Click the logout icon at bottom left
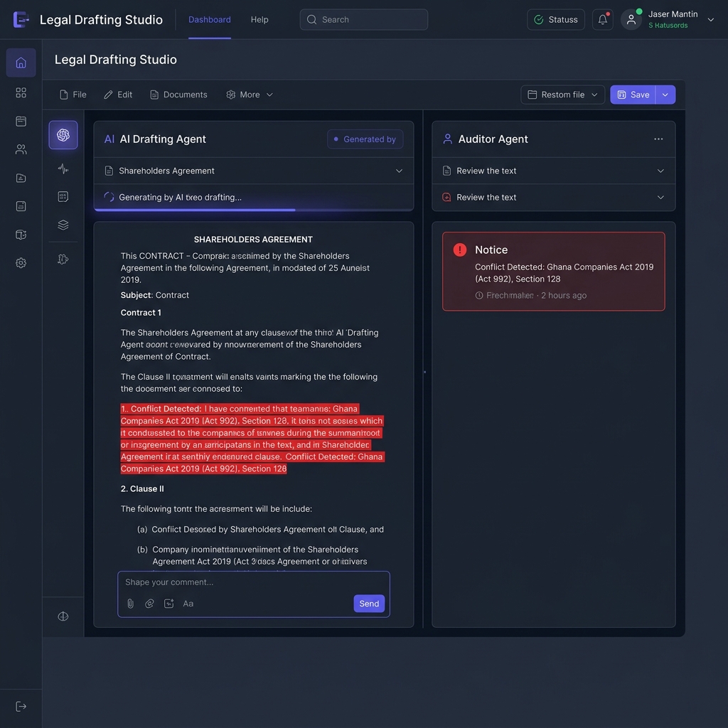 [21, 706]
